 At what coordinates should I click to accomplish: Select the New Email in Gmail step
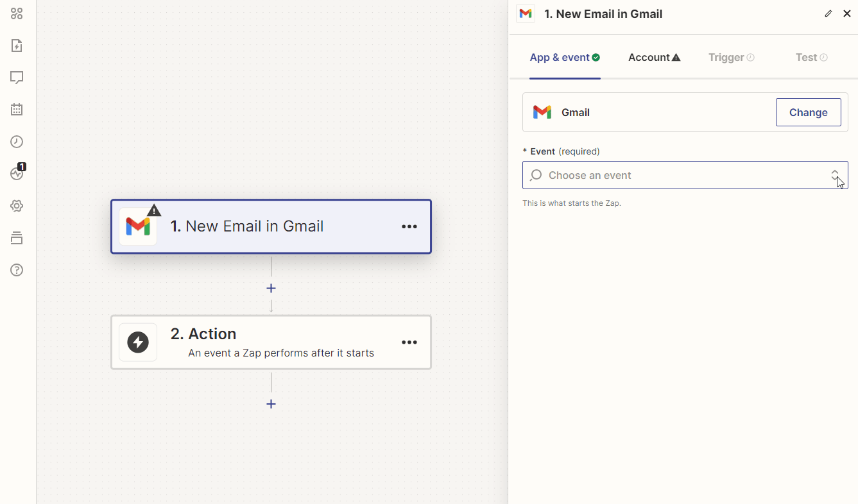271,226
